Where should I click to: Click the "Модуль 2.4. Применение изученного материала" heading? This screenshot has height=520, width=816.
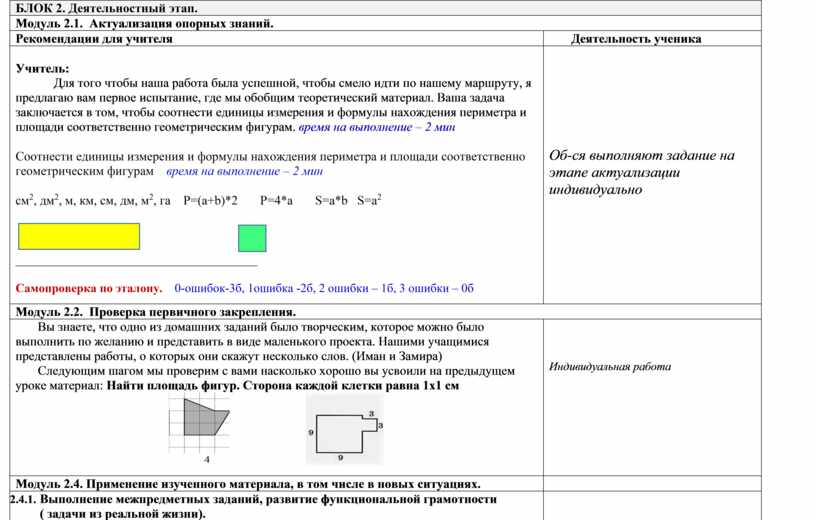pos(248,482)
